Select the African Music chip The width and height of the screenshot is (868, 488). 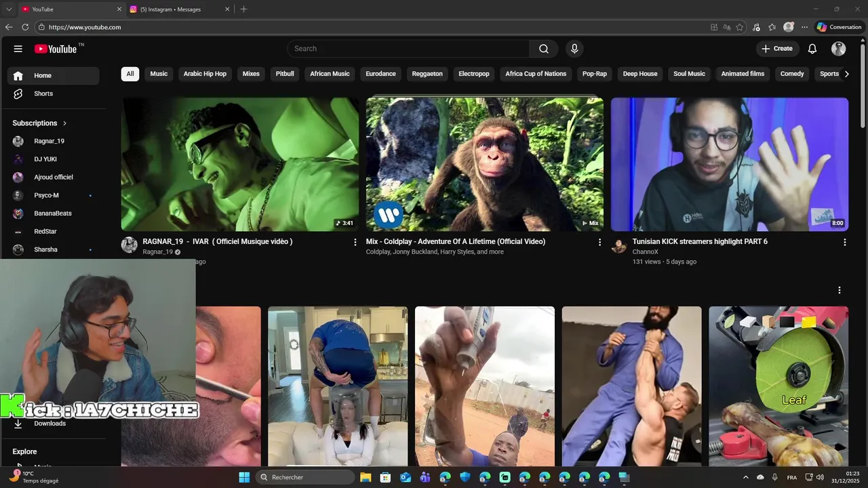tap(330, 74)
